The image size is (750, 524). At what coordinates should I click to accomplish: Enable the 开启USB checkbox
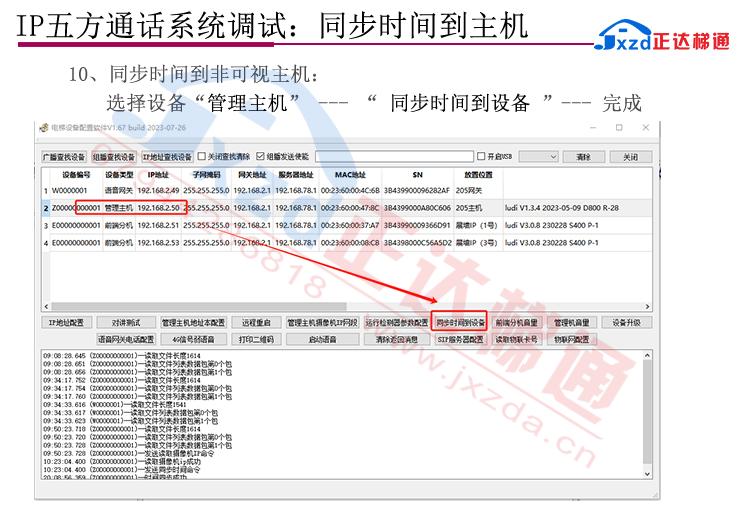[x=480, y=157]
